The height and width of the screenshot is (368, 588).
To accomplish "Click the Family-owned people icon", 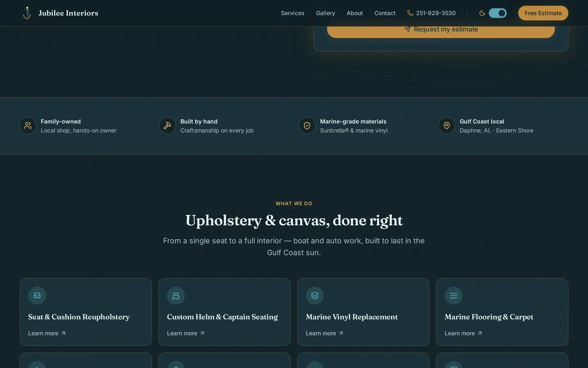I will (28, 126).
